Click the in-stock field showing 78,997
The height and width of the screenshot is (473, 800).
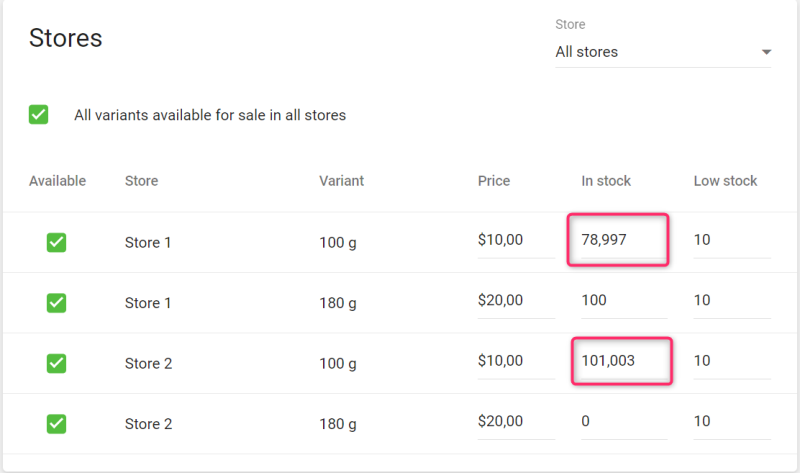click(x=617, y=241)
